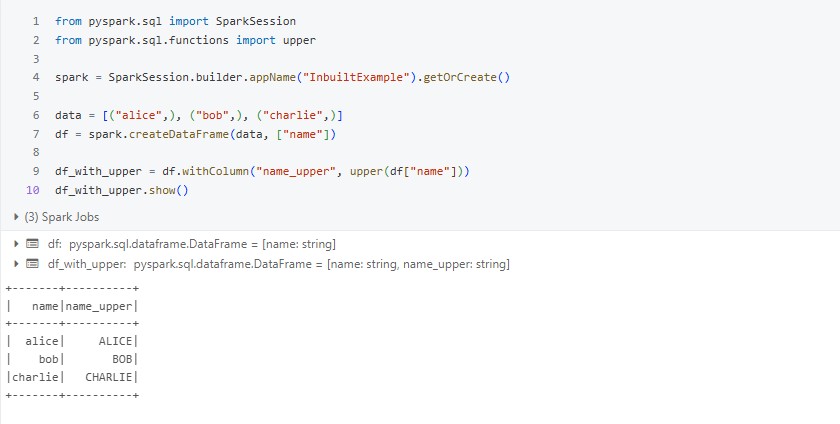840x424 pixels.
Task: Click line number 4 in the gutter
Action: pyautogui.click(x=36, y=77)
